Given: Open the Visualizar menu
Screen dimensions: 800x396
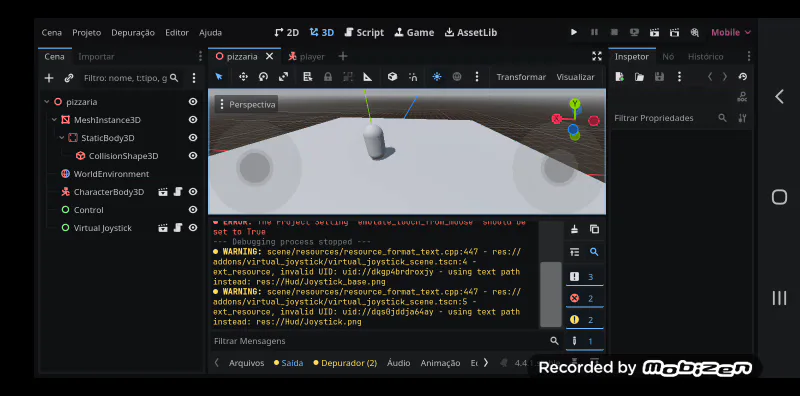Looking at the screenshot, I should 575,77.
